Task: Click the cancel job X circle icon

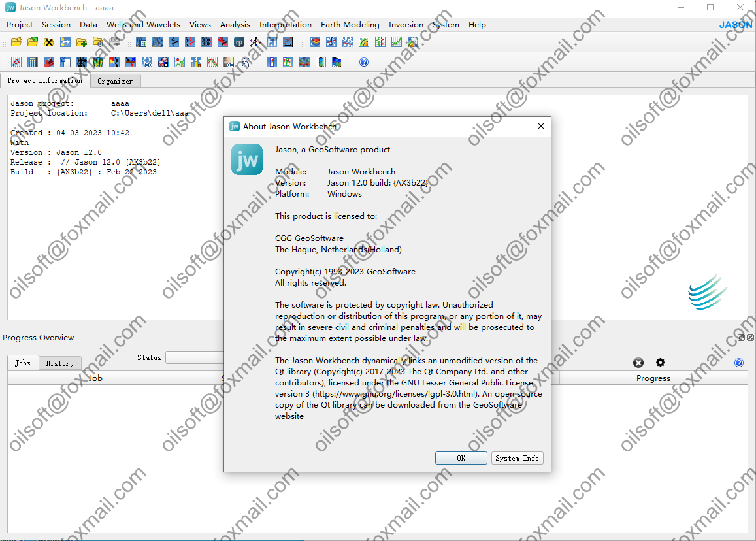Action: point(638,363)
